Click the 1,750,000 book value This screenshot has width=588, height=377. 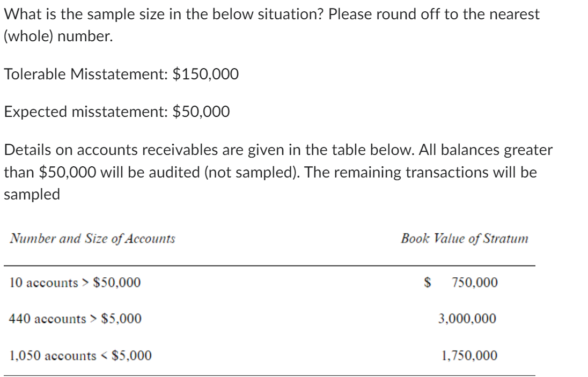[x=468, y=354]
